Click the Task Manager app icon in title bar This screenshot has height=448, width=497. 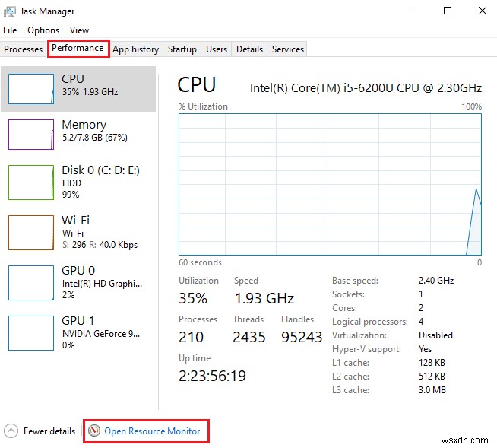[x=10, y=11]
